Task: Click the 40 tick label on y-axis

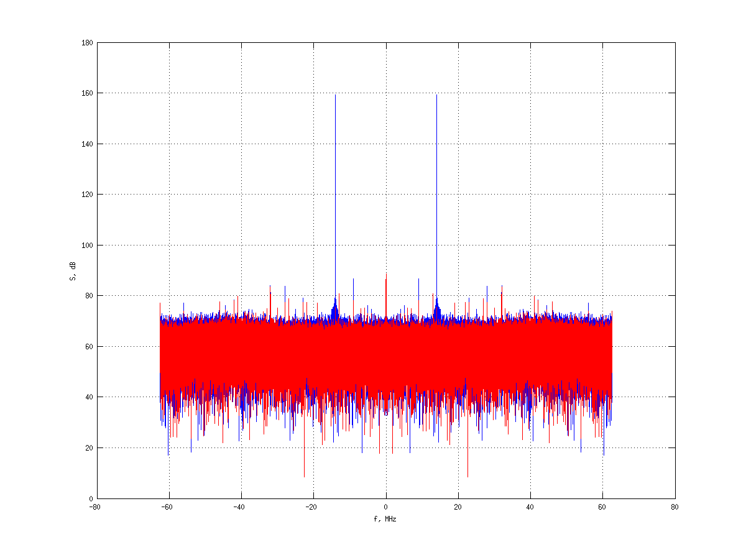Action: [x=89, y=397]
